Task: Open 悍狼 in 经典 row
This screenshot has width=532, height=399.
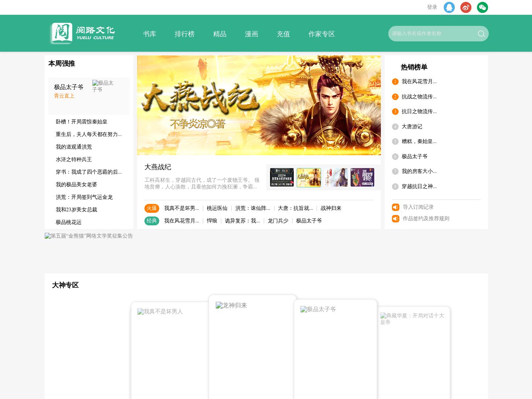Action: tap(212, 221)
